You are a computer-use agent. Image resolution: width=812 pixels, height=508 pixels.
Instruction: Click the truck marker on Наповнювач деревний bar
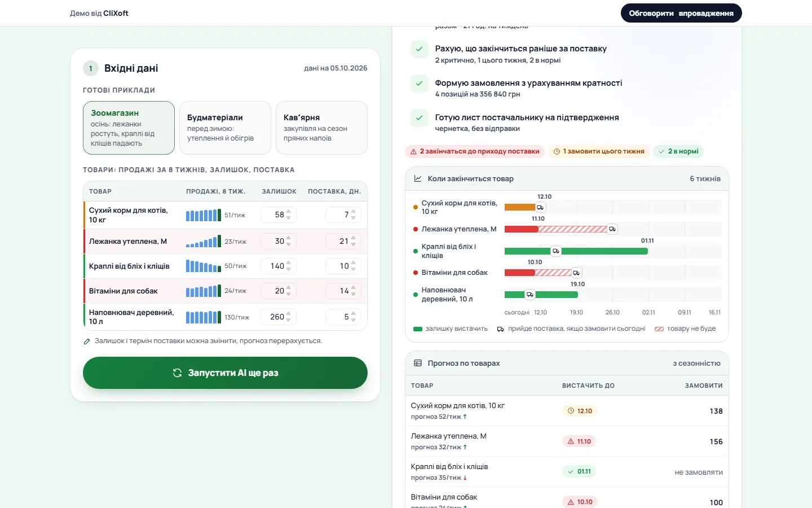coord(530,295)
